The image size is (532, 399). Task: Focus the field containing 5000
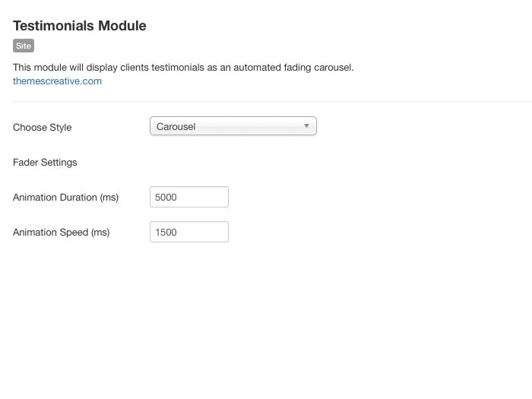point(189,197)
